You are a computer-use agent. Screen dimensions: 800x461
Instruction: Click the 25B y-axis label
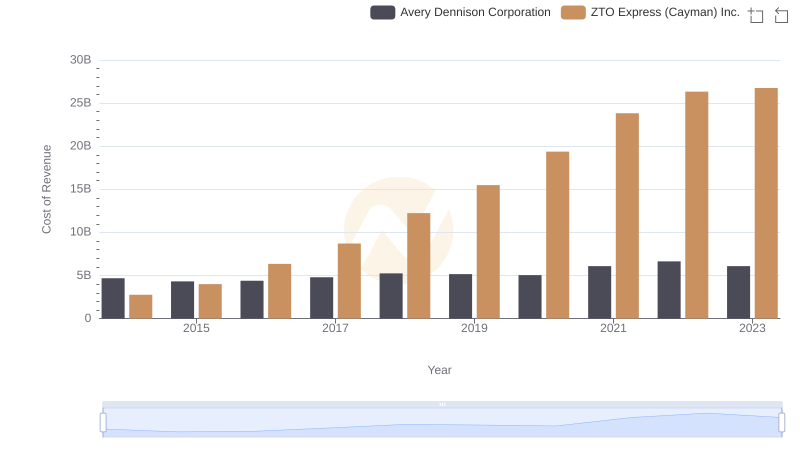point(81,103)
